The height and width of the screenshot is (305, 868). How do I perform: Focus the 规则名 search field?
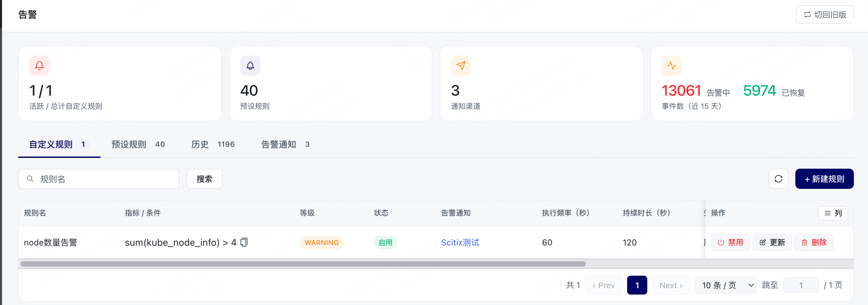pos(99,179)
